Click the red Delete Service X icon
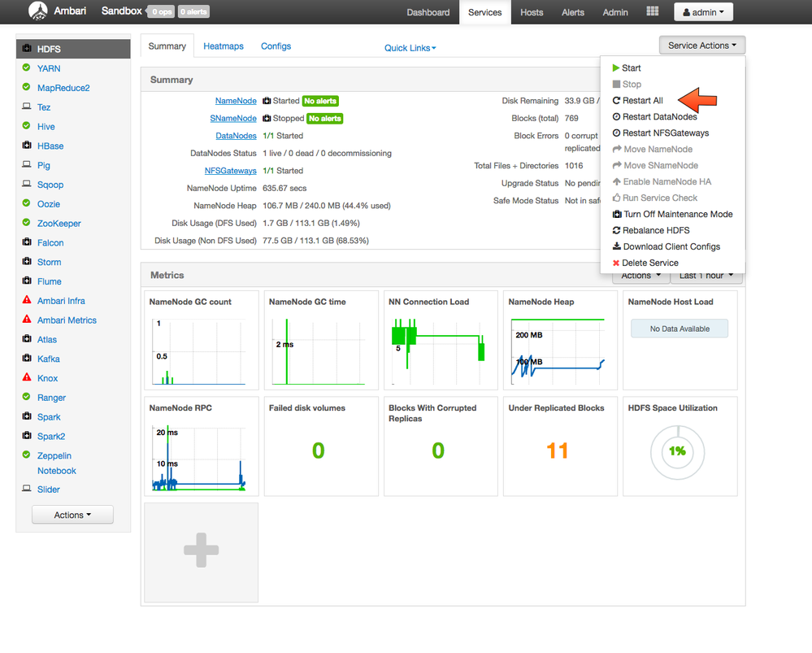 click(616, 263)
